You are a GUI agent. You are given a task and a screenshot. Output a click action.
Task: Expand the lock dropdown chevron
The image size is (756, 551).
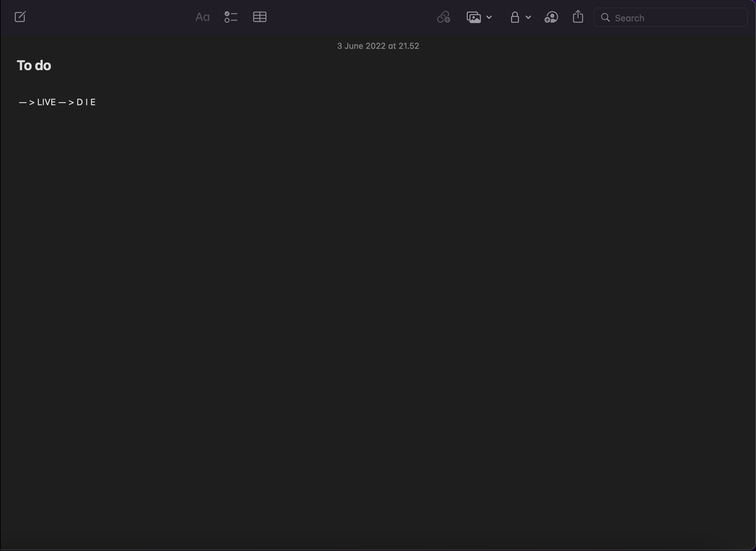(x=528, y=17)
